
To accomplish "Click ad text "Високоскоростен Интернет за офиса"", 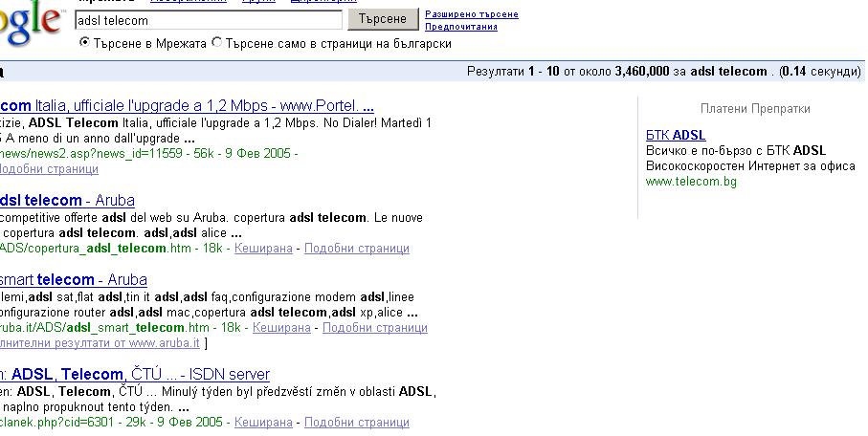I will click(x=750, y=166).
